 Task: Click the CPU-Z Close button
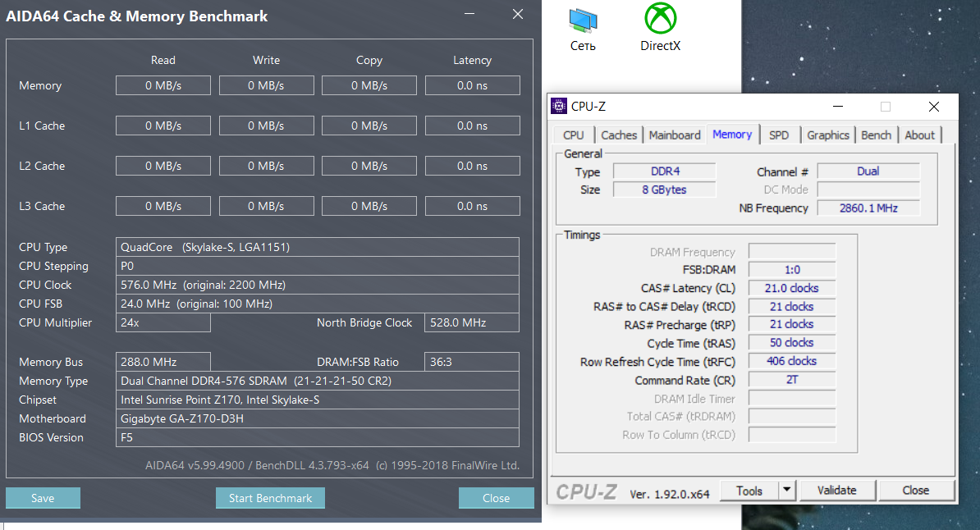916,491
